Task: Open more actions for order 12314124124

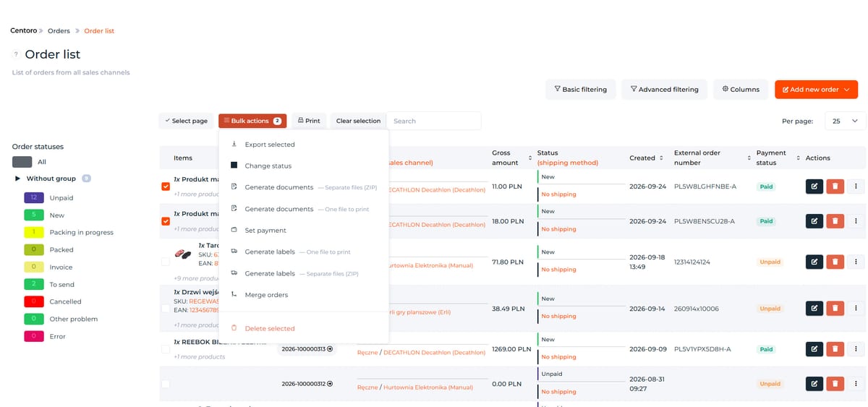Action: (856, 262)
